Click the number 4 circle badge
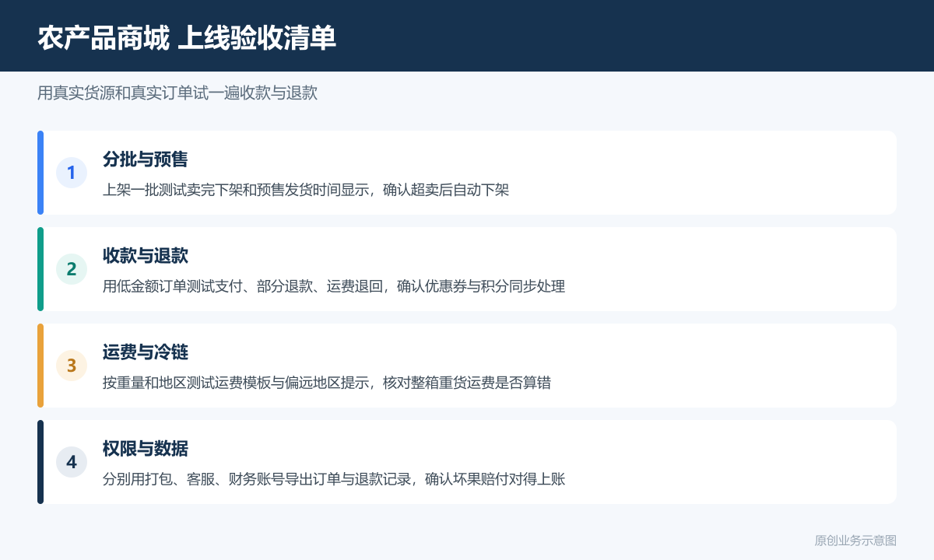The width and height of the screenshot is (934, 560). [x=72, y=462]
